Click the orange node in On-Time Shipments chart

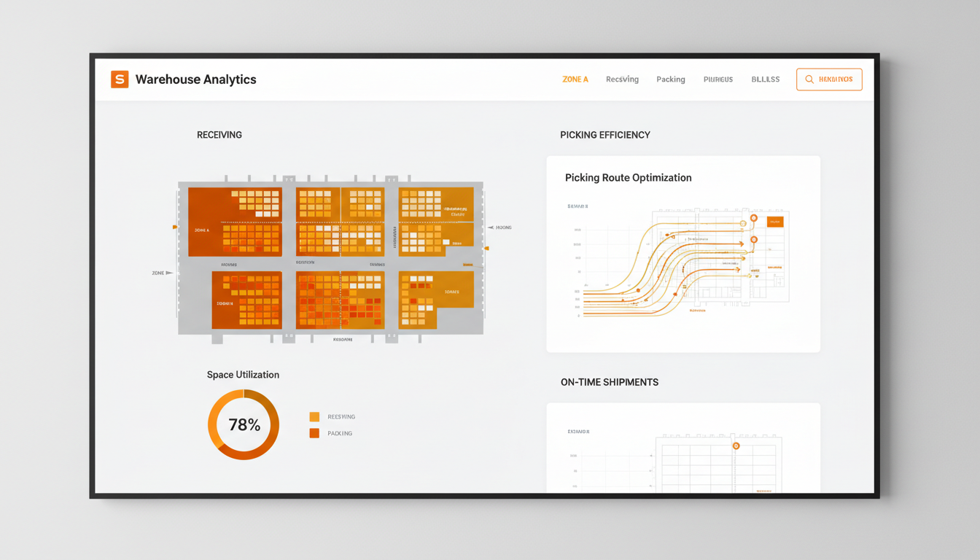[x=737, y=446]
